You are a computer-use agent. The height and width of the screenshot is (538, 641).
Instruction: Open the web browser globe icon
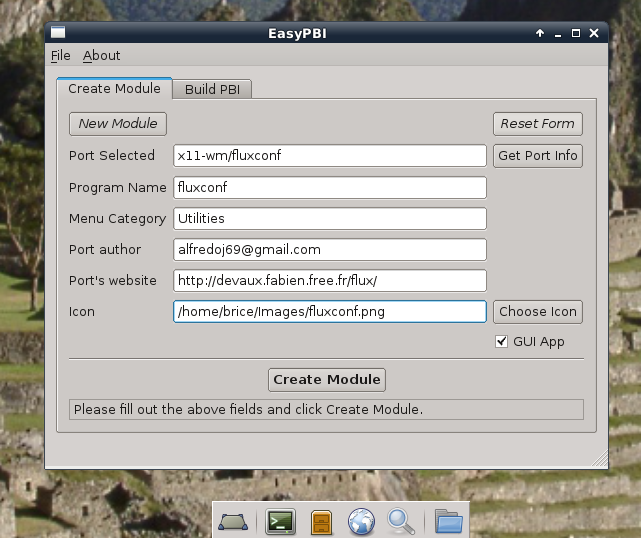(361, 521)
